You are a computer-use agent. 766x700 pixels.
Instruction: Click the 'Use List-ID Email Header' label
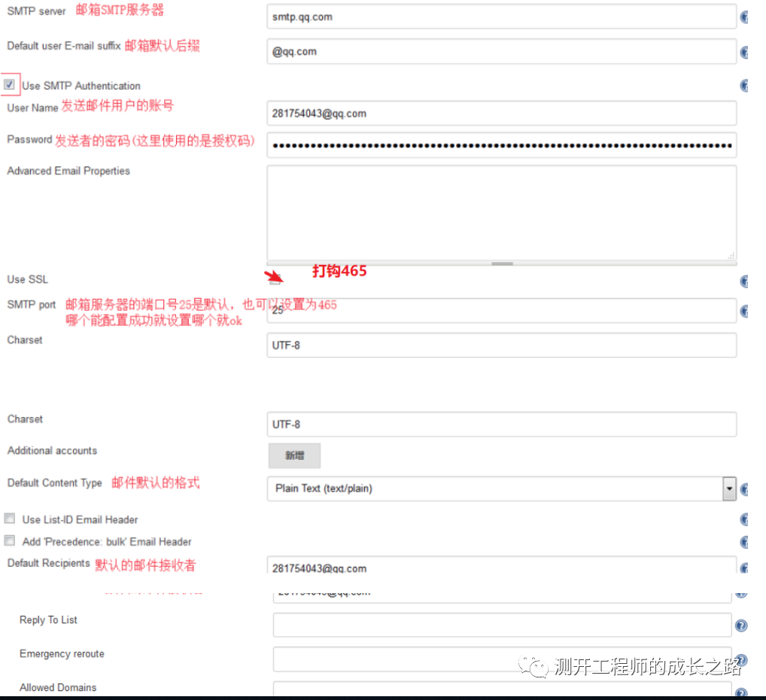(80, 519)
